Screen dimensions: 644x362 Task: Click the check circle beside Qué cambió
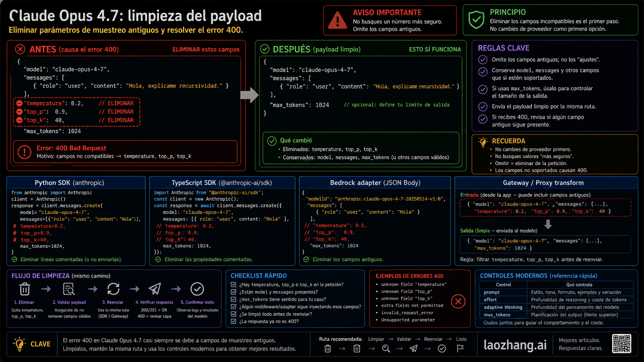[x=272, y=141]
